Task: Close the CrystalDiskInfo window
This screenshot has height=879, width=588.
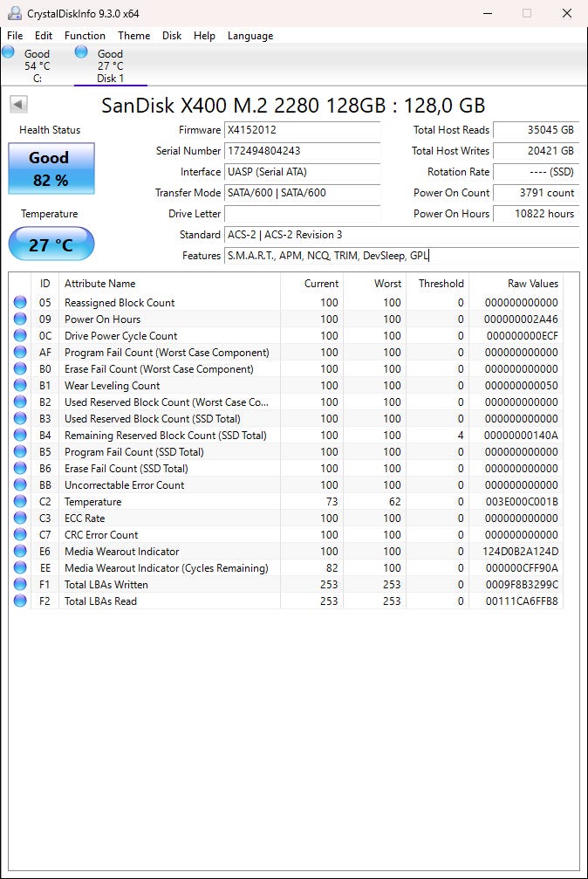Action: coord(567,13)
